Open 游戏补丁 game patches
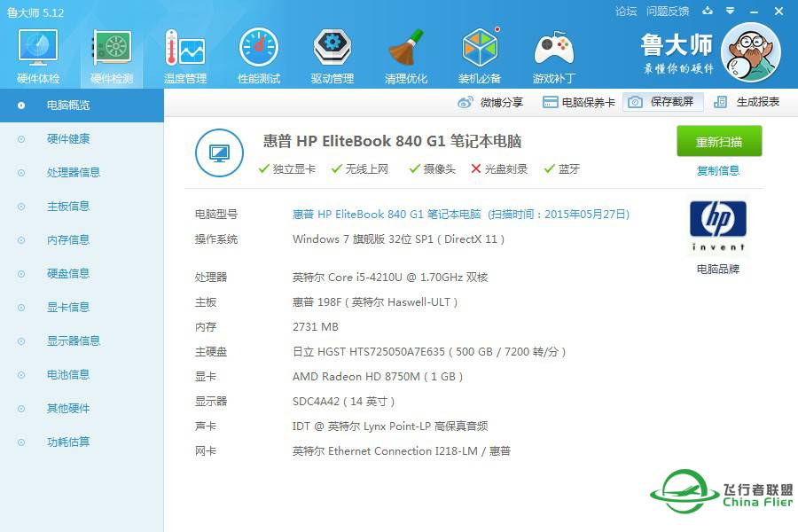Image resolution: width=798 pixels, height=532 pixels. [552, 53]
